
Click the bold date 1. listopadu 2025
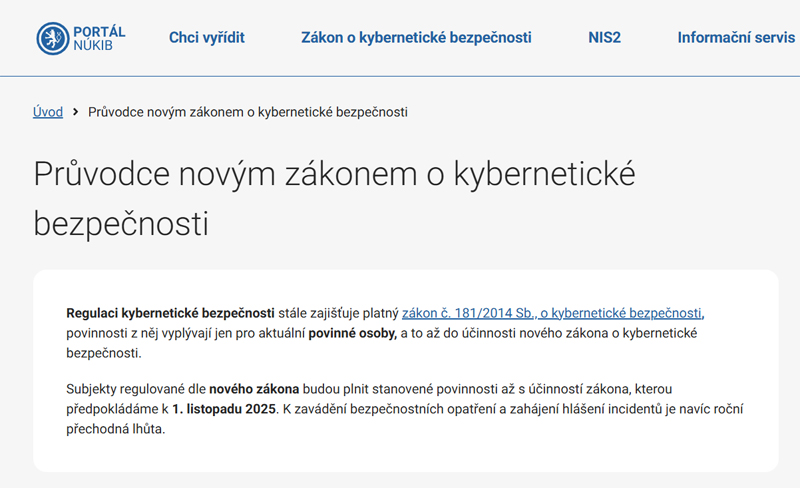coord(224,409)
